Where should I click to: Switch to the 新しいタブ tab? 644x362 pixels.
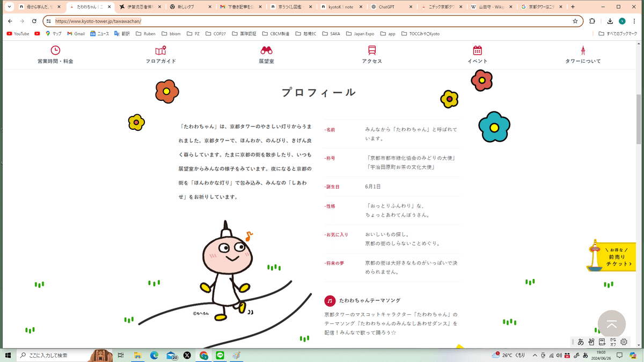coord(190,7)
